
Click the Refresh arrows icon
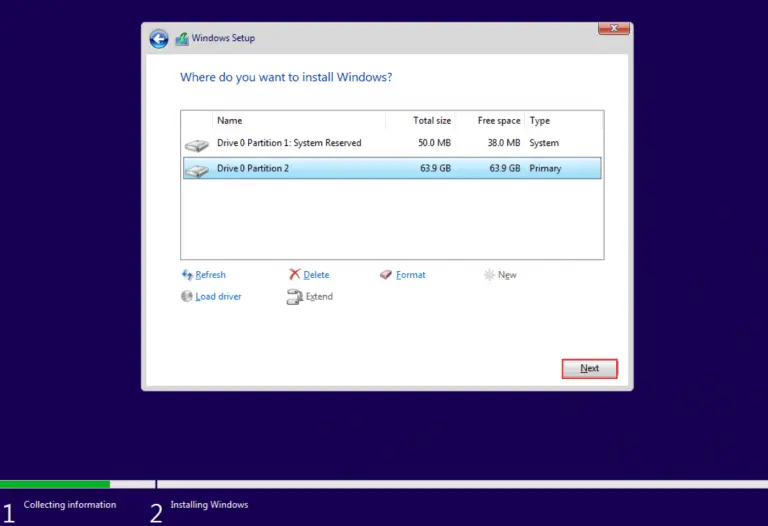(x=187, y=275)
